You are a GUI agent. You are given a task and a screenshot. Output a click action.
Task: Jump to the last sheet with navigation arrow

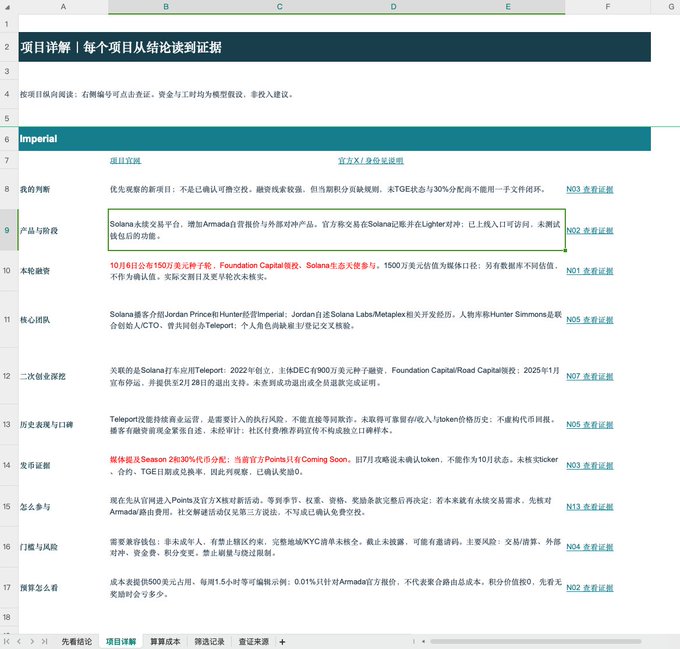coord(44,642)
